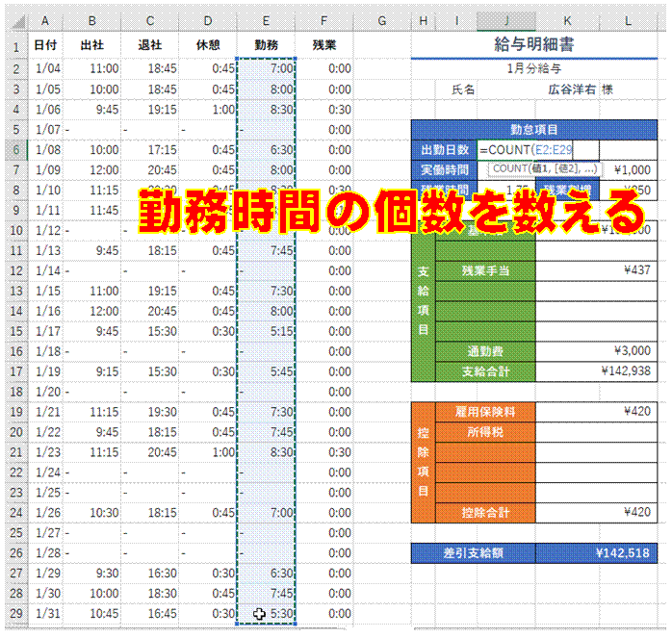Click 16:30 in the 1/29 row
672x638 pixels.
tap(150, 573)
